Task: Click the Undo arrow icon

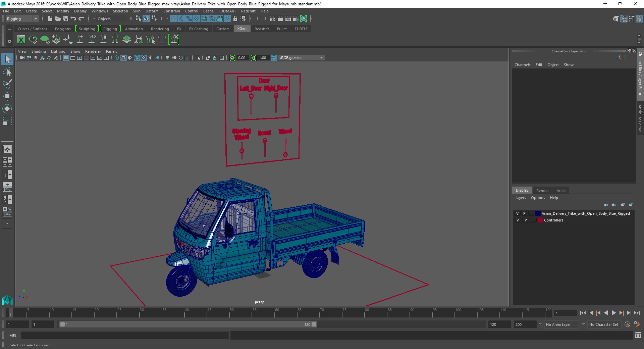Action: (73, 19)
